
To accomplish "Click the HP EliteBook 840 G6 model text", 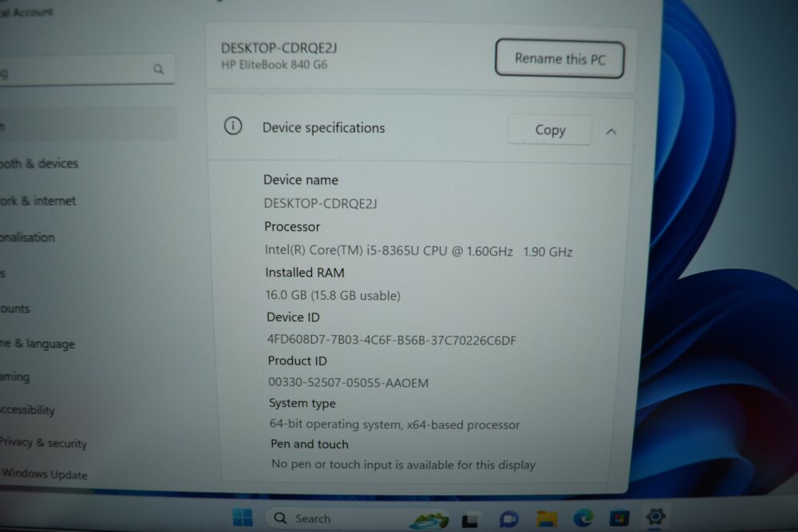I will point(274,65).
